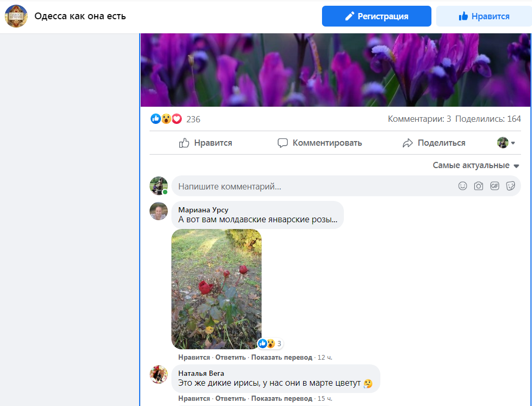Open sticker picker in comment box
532x406 pixels.
point(511,186)
